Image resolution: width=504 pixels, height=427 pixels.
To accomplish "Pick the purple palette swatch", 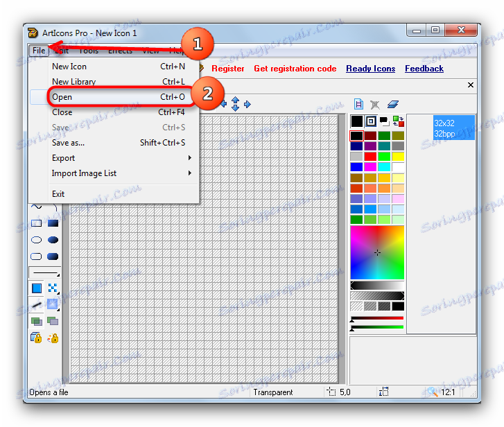I will pyautogui.click(x=370, y=146).
